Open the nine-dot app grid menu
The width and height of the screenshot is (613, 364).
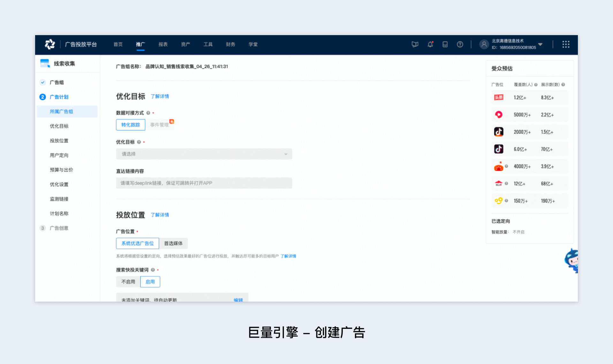point(566,44)
